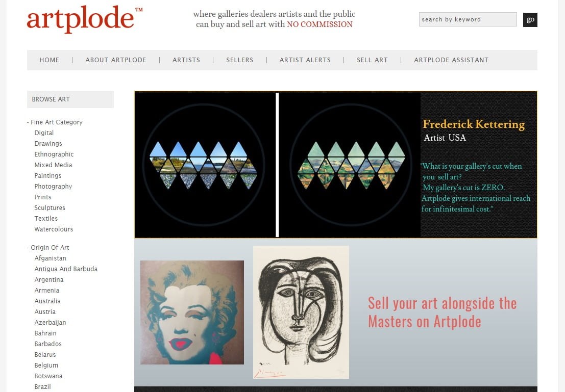Image resolution: width=565 pixels, height=392 pixels.
Task: Open Artist Alerts in navigation
Action: [305, 60]
